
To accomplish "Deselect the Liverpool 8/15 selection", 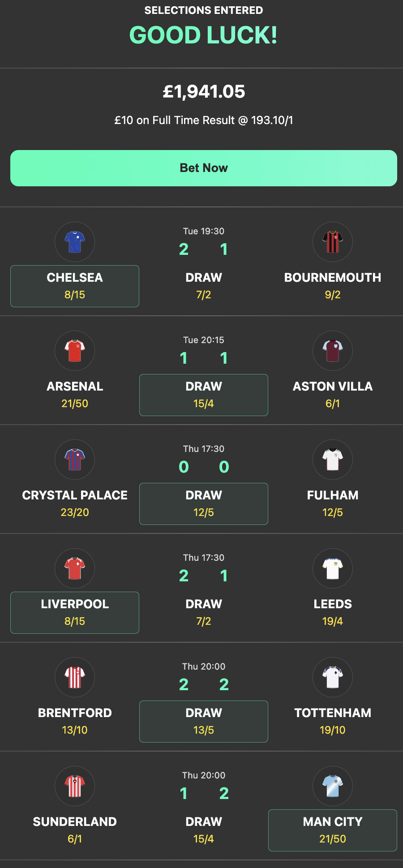I will [74, 612].
